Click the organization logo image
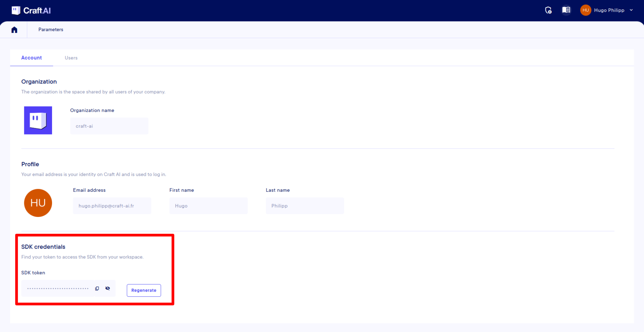 point(38,120)
